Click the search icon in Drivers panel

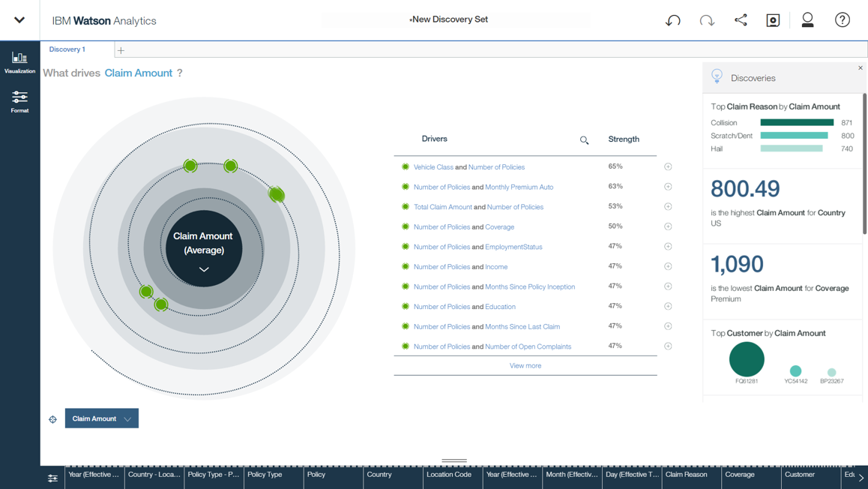point(584,139)
